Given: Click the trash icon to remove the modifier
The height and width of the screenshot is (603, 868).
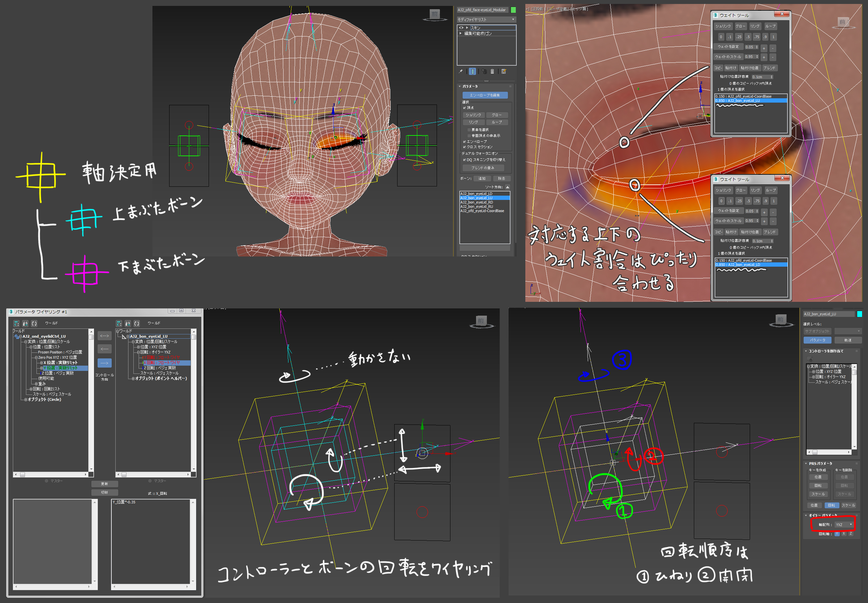Looking at the screenshot, I should coord(492,71).
